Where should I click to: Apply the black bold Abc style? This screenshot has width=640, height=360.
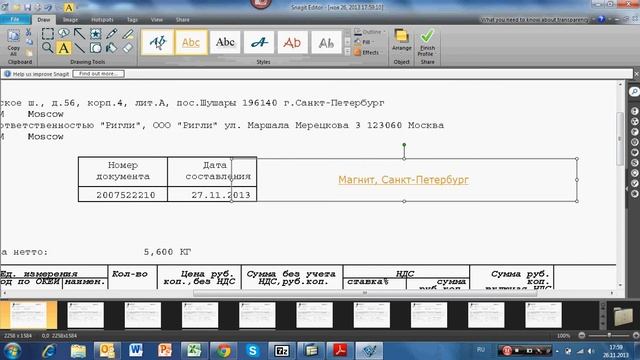225,42
